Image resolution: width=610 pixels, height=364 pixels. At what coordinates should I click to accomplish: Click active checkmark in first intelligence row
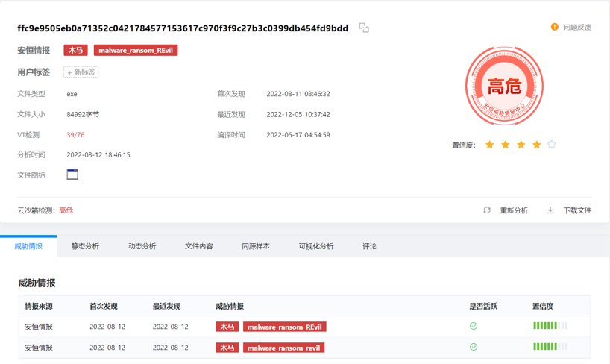(x=474, y=326)
